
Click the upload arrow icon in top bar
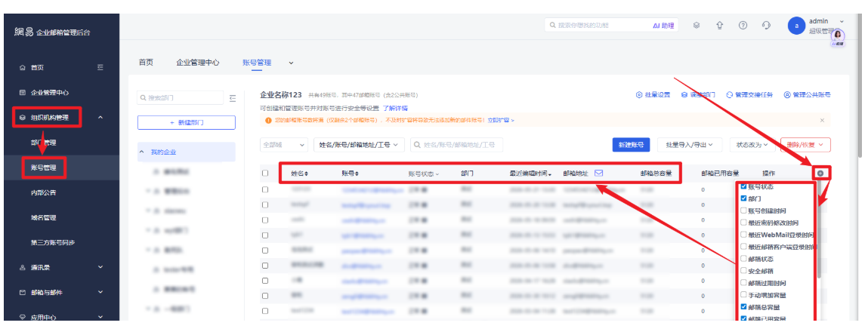click(x=720, y=26)
